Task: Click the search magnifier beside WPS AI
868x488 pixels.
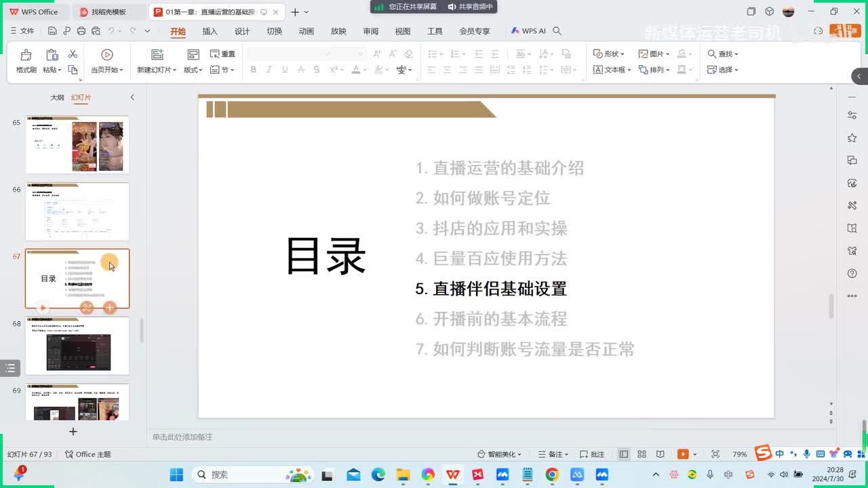Action: pos(557,31)
